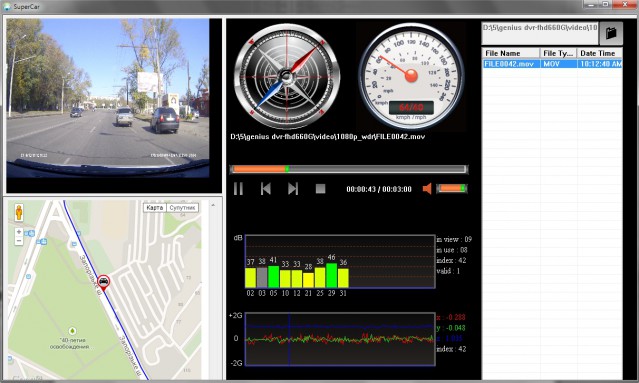Stop the video playback
Image resolution: width=639 pixels, height=383 pixels.
pos(321,189)
